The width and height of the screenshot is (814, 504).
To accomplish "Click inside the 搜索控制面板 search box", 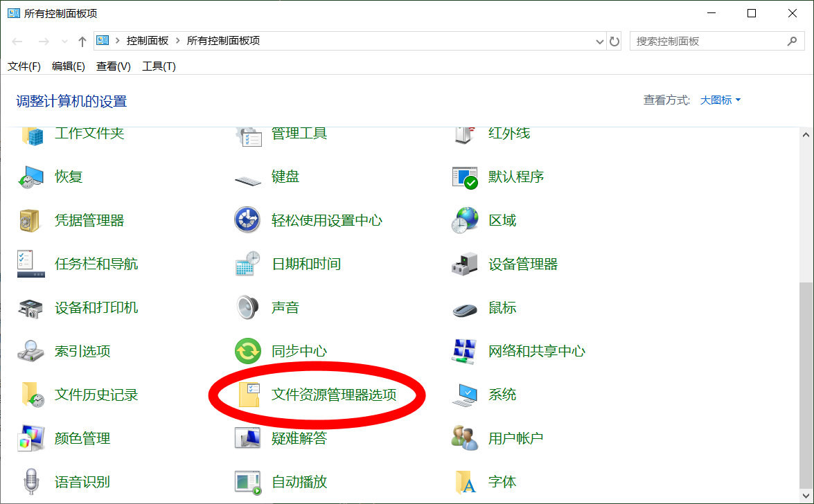I will [707, 41].
